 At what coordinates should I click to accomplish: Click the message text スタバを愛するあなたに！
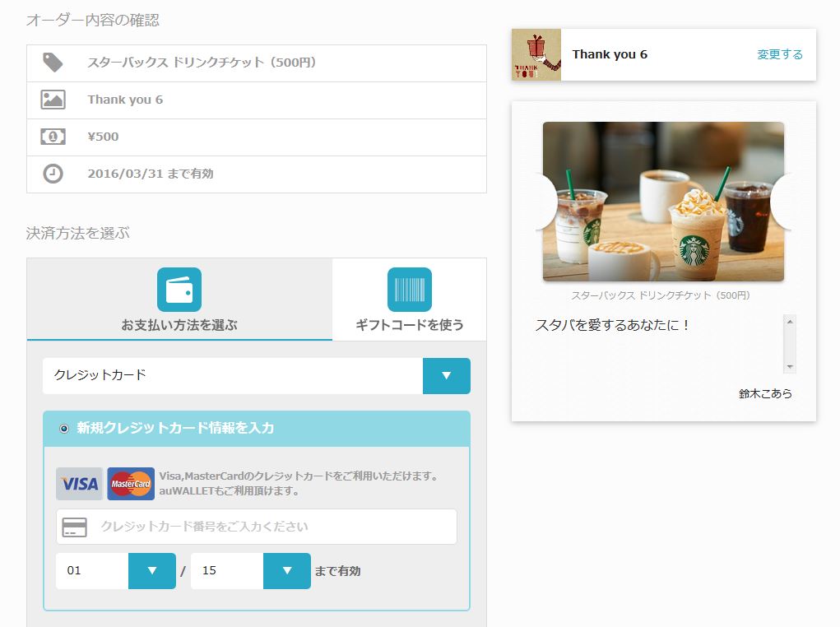coord(612,325)
